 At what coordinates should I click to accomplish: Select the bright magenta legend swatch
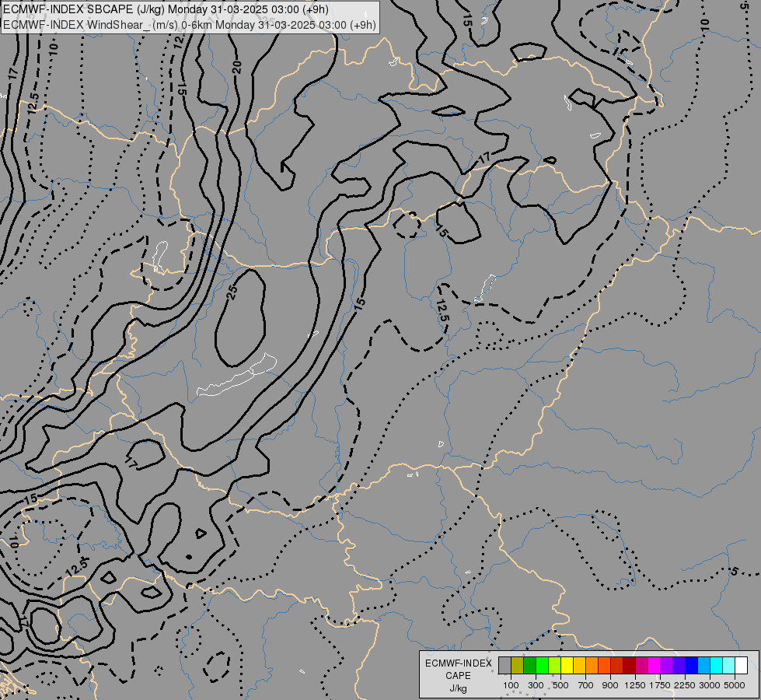point(654,666)
